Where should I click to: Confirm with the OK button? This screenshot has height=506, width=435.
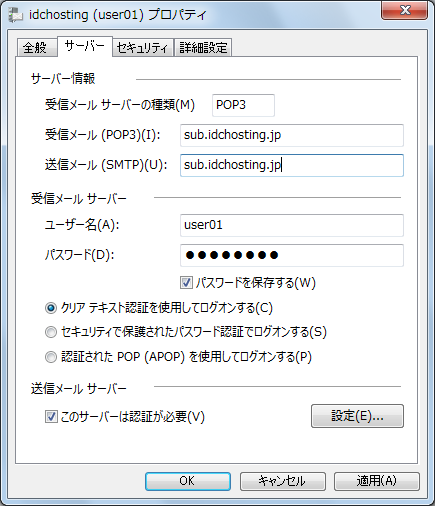188,481
